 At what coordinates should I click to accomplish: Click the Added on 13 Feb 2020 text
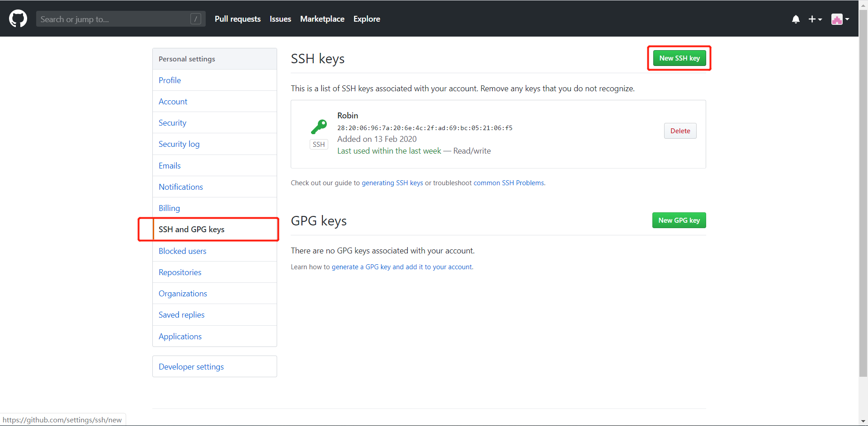coord(377,139)
